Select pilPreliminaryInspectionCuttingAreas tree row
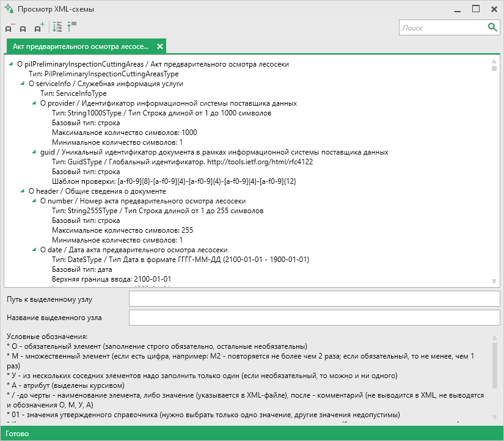The height and width of the screenshot is (441, 504). pos(153,64)
